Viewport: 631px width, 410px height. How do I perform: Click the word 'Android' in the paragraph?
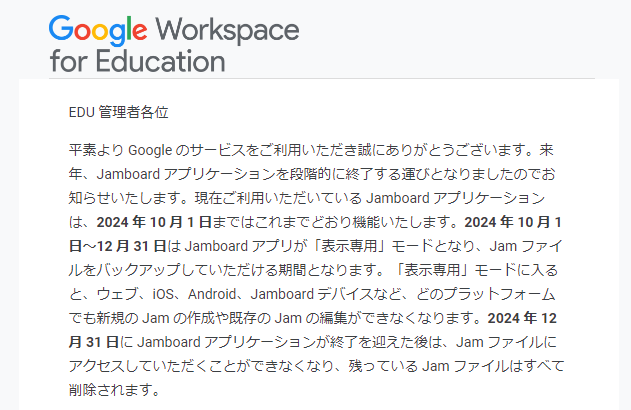coord(212,294)
